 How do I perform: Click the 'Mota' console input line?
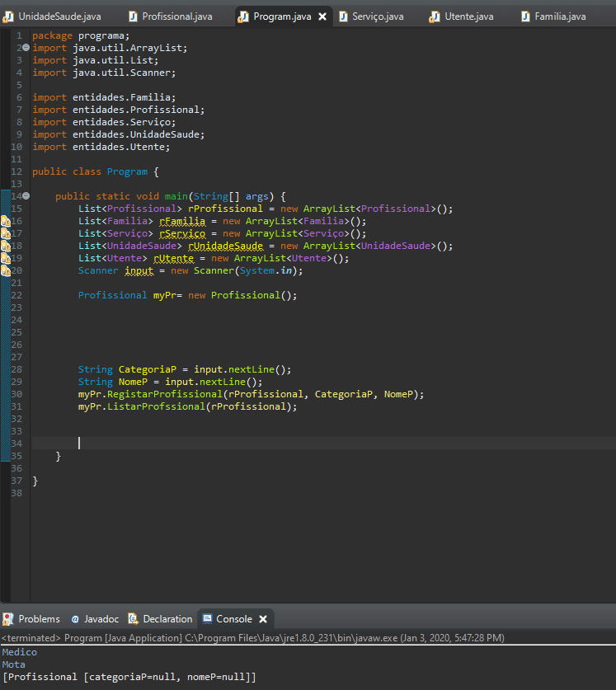[x=14, y=664]
